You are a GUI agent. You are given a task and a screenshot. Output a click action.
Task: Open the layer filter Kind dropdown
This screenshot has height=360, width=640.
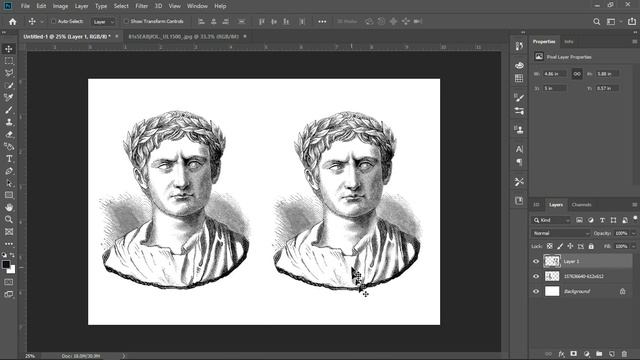tap(551, 220)
